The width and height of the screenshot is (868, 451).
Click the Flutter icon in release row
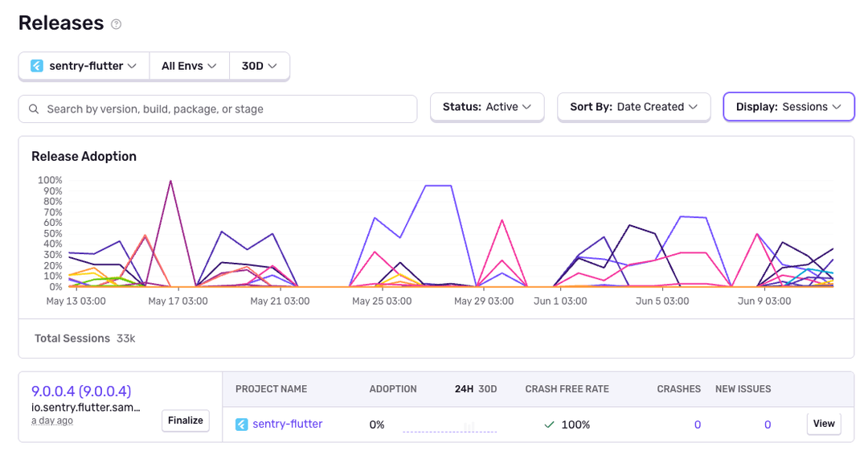coord(242,424)
